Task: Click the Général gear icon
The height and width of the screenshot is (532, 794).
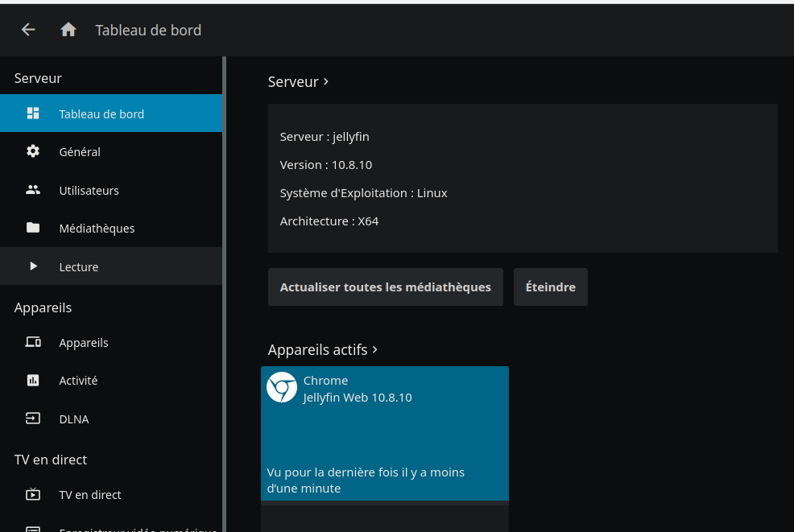Action: pyautogui.click(x=33, y=151)
